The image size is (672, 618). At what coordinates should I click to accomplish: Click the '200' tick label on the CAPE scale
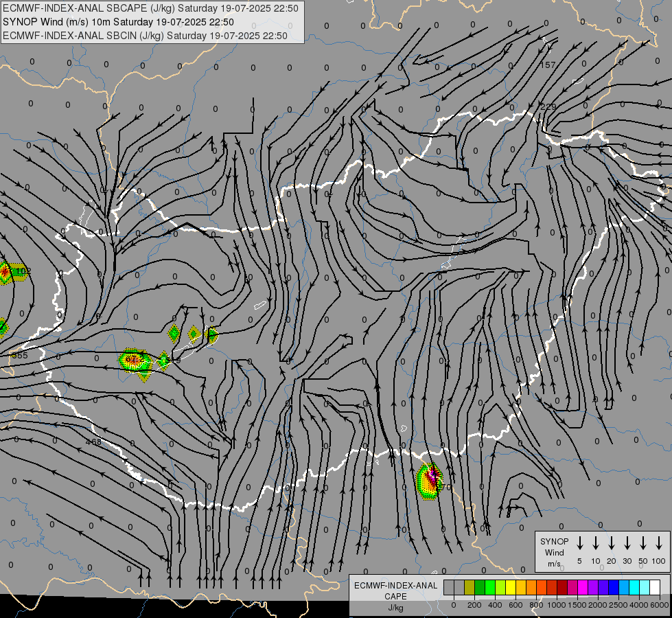coord(474,605)
